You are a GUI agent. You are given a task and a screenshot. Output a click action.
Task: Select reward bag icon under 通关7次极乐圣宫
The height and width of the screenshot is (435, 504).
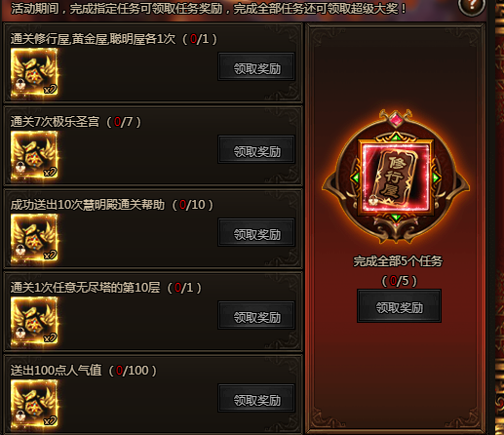click(x=34, y=155)
